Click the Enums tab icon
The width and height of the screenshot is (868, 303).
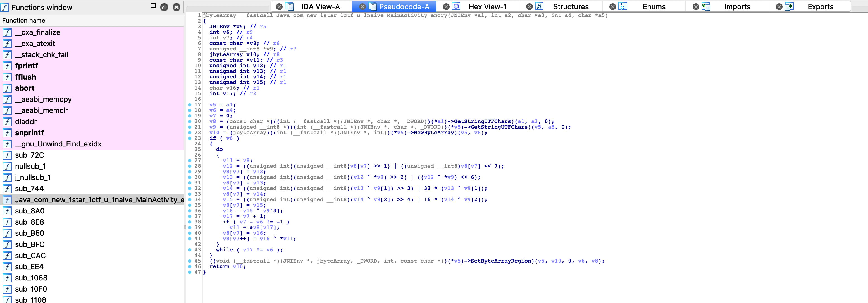click(623, 6)
